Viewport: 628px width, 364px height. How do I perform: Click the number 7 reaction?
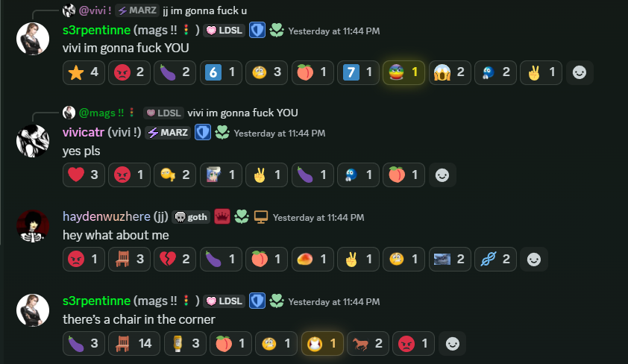358,72
